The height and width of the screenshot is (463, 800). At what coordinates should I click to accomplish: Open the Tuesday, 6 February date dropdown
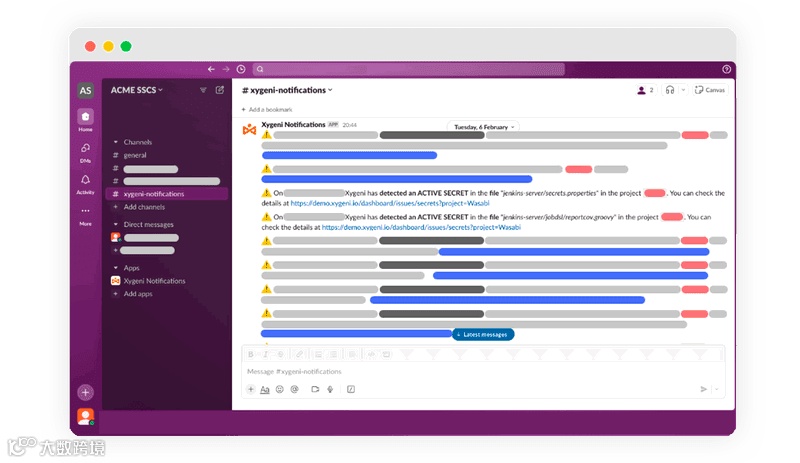click(484, 127)
